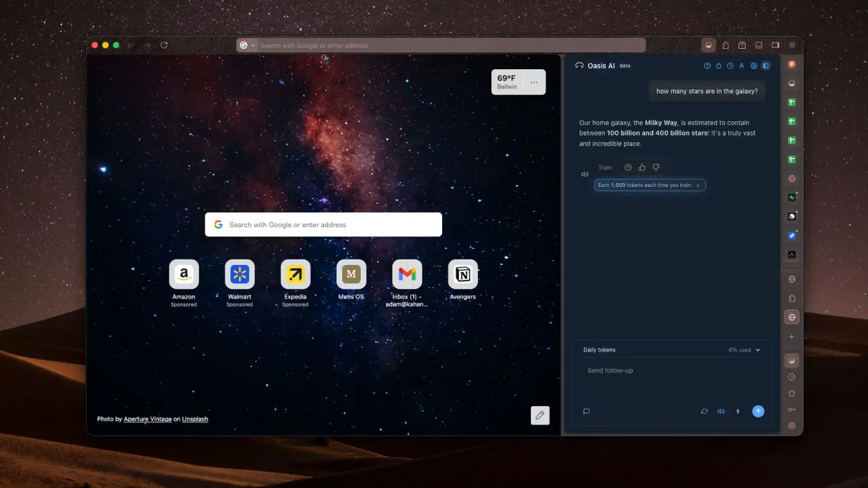The image size is (868, 488).
Task: Click the pencil customize-page button
Action: pos(540,415)
